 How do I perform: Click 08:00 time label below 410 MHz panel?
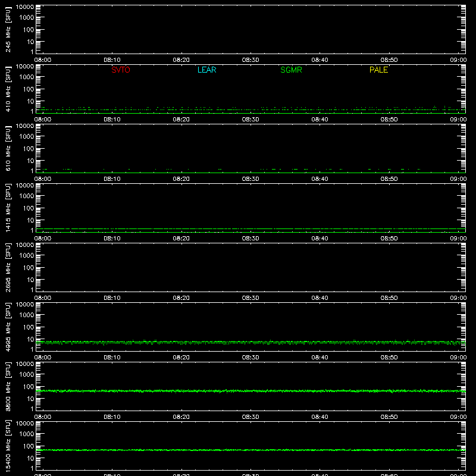43,120
